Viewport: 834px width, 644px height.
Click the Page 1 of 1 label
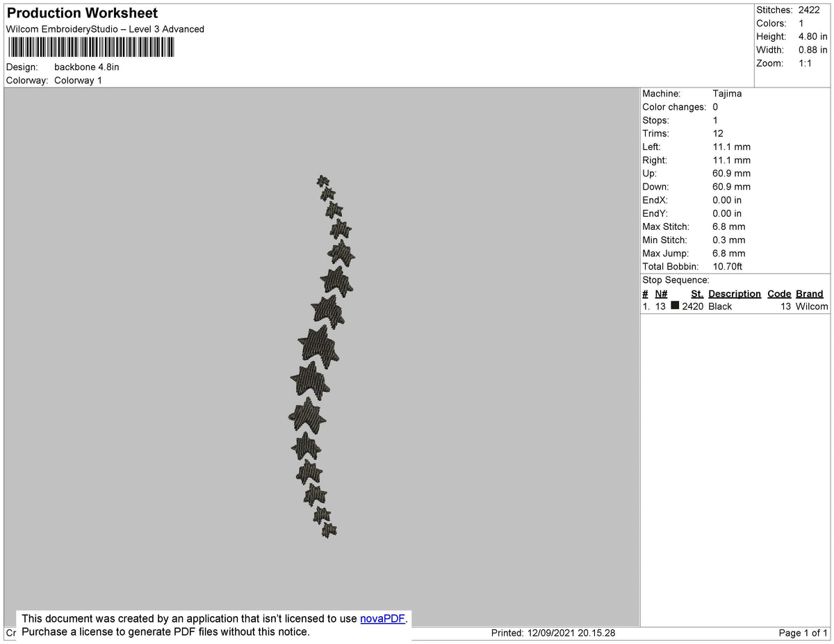click(x=802, y=633)
